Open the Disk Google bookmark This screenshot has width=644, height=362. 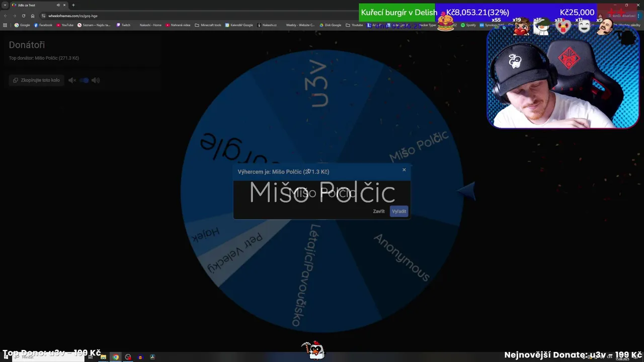coord(330,25)
